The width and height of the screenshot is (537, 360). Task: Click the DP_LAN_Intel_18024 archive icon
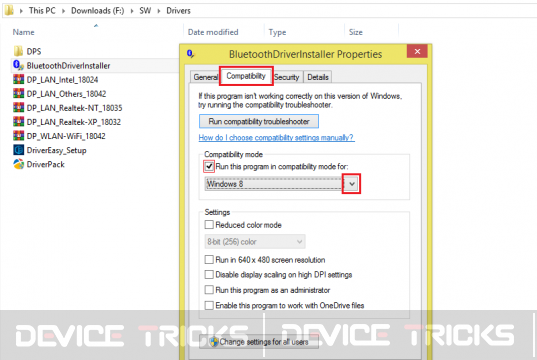pos(18,79)
